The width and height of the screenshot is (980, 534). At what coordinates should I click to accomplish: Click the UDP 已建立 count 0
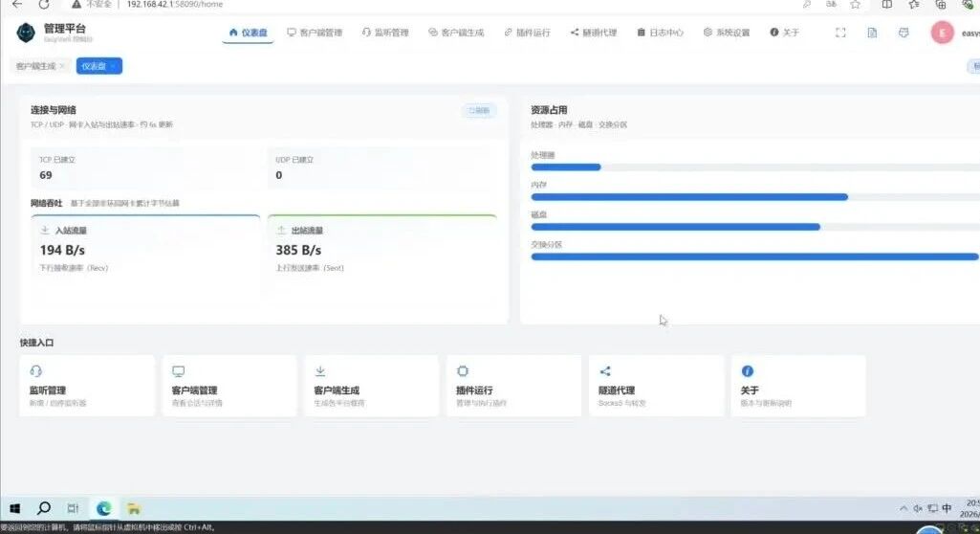pyautogui.click(x=279, y=175)
